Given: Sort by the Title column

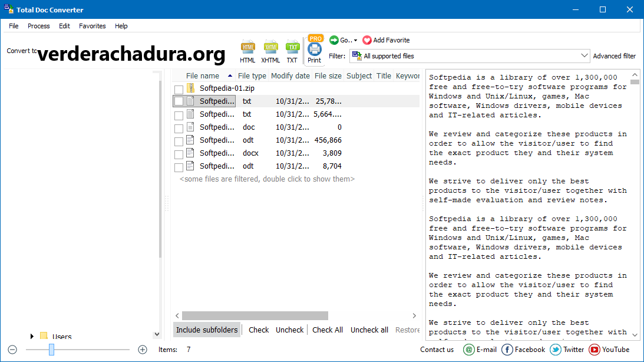Looking at the screenshot, I should tap(384, 75).
